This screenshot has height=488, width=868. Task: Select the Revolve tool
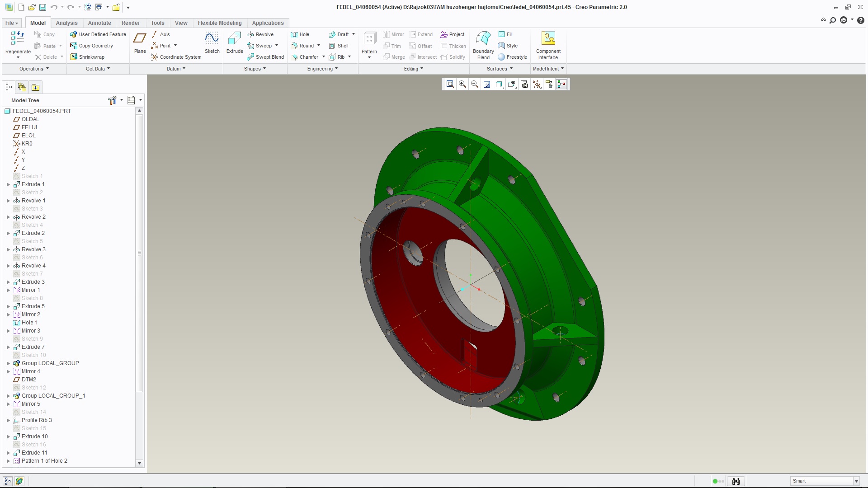tap(260, 34)
